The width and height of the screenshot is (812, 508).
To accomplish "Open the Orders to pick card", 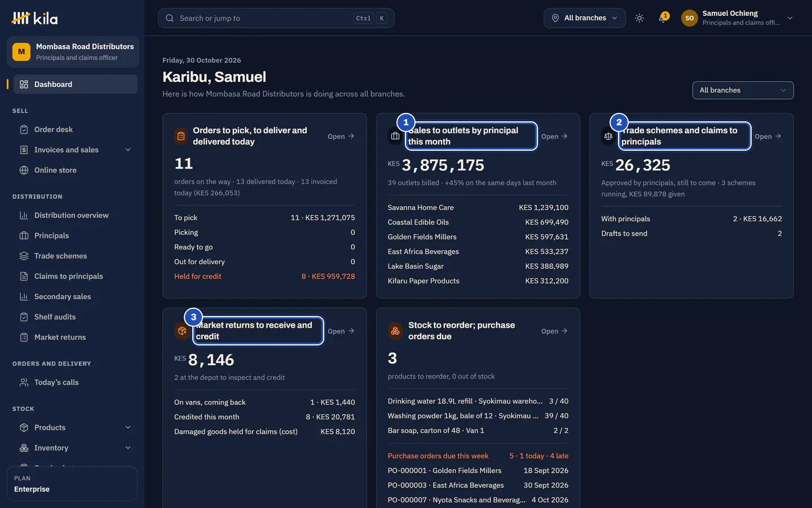I will pyautogui.click(x=341, y=137).
